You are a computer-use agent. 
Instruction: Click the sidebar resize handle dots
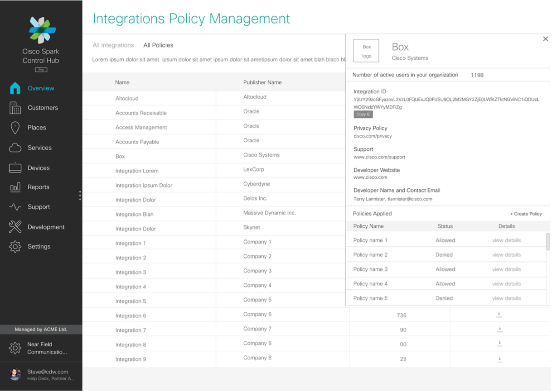point(80,196)
